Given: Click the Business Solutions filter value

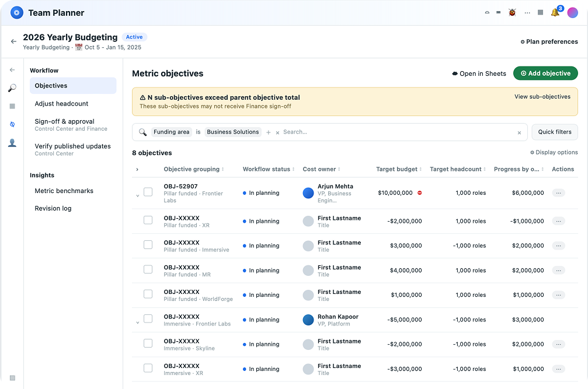Looking at the screenshot, I should [x=233, y=132].
